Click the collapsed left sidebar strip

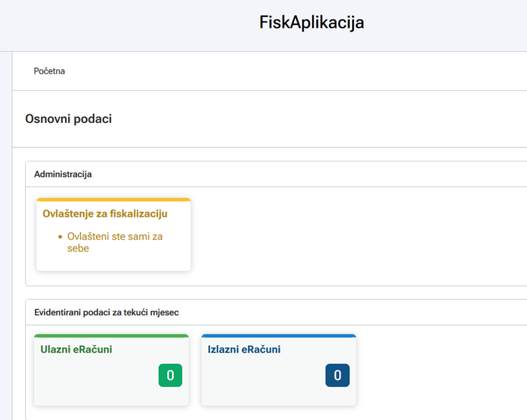[x=5, y=236]
